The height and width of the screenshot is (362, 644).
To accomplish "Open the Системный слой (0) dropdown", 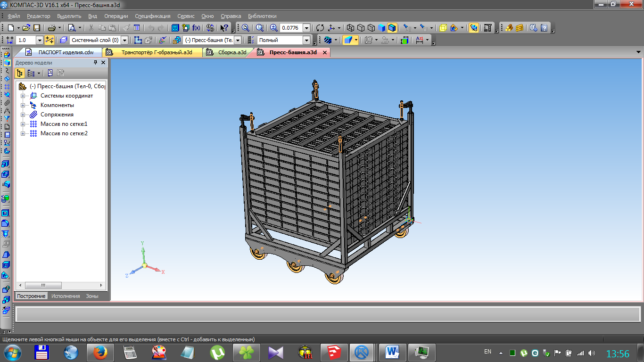I will [124, 41].
